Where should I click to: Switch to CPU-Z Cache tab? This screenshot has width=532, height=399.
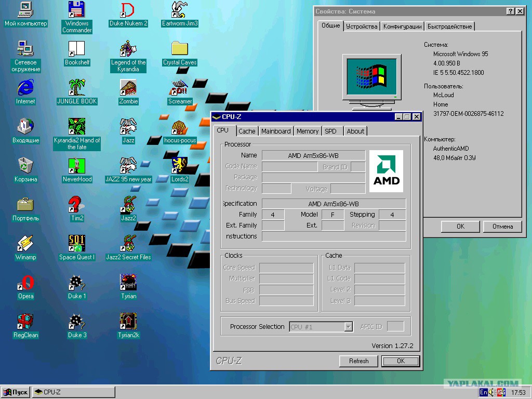247,131
